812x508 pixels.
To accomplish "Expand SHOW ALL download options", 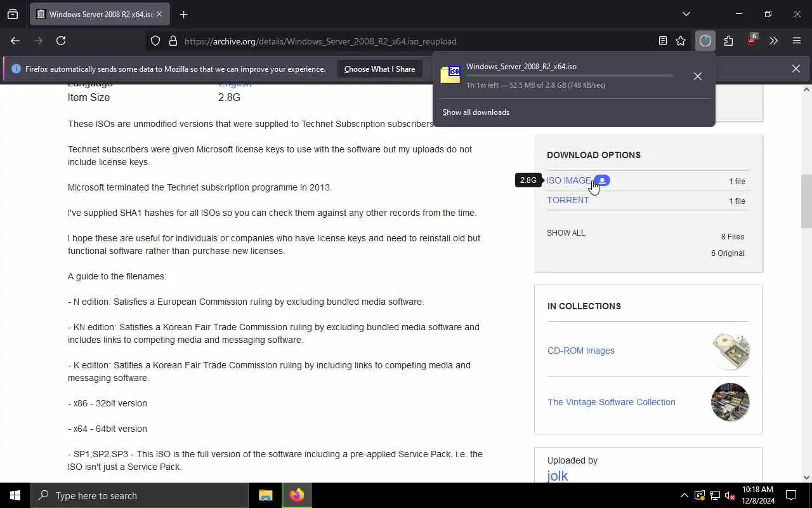I will 566,233.
